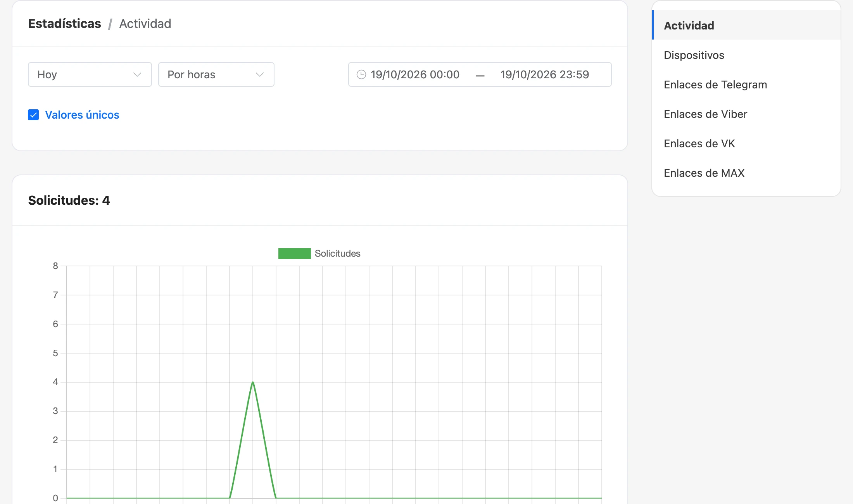853x504 pixels.
Task: Open the Por horas grouping dropdown
Action: coord(216,74)
